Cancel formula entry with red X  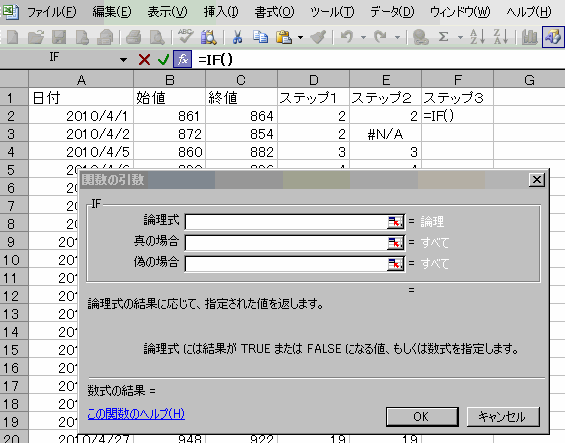[x=144, y=59]
